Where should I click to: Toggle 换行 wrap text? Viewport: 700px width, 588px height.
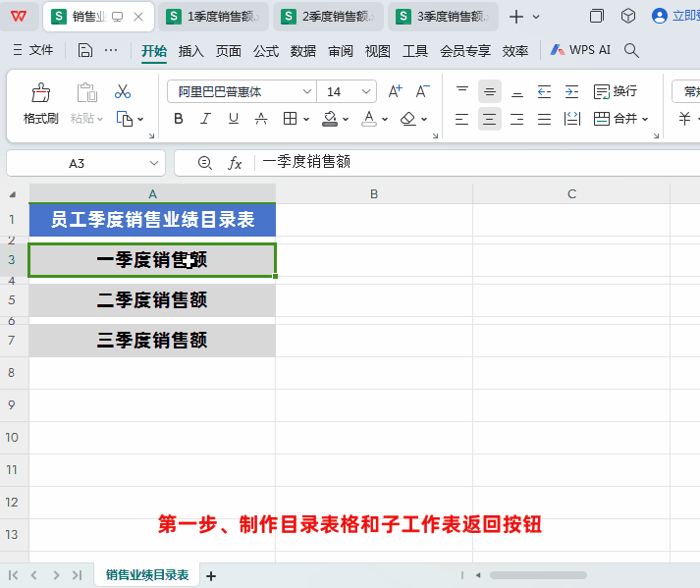tap(616, 91)
